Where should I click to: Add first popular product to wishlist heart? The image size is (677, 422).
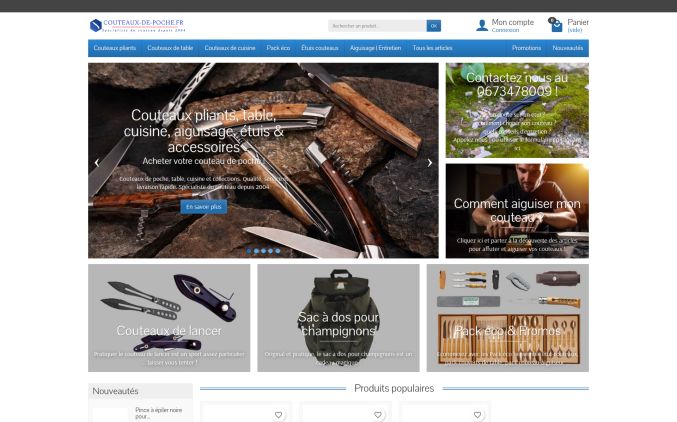coord(278,415)
